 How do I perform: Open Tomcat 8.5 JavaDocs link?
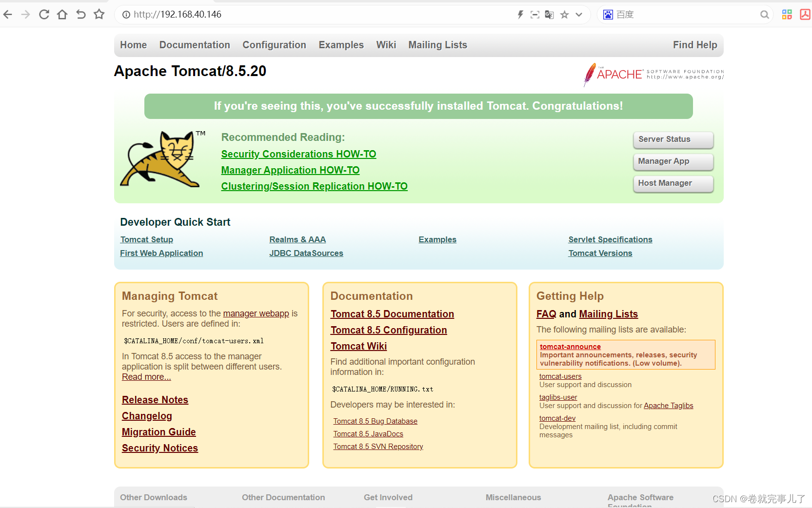[368, 434]
